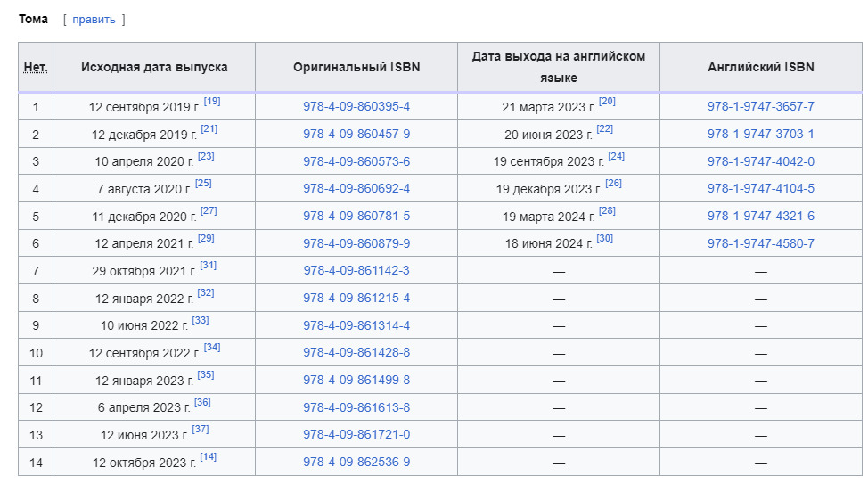Click footnote reference [31]
Screen dimensions: 868x484
click(x=209, y=266)
